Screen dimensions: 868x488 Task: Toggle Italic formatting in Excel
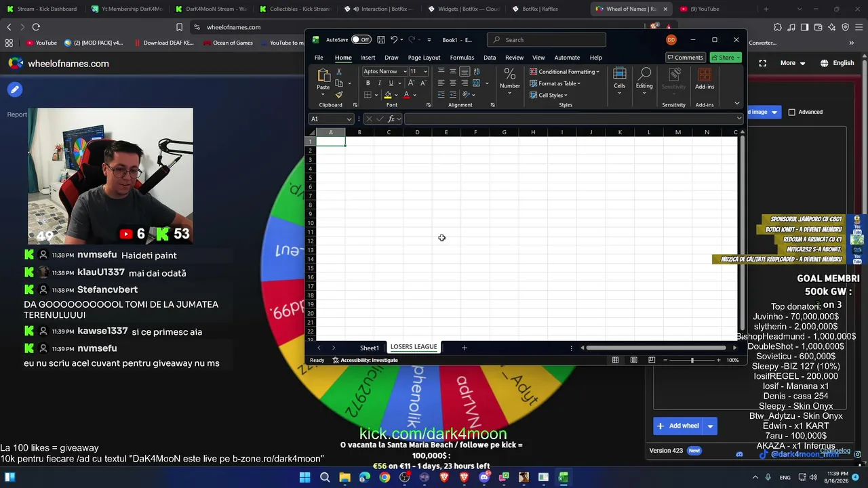380,83
